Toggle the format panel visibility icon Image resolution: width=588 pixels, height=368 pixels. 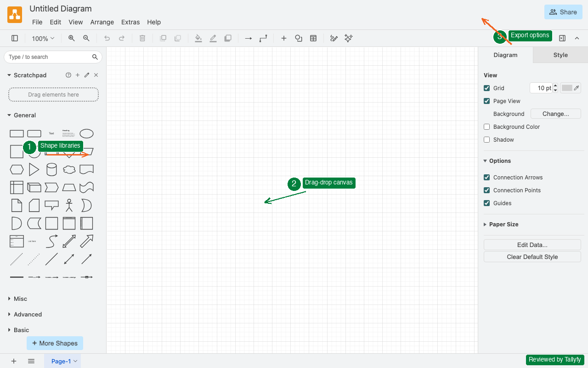click(x=562, y=38)
